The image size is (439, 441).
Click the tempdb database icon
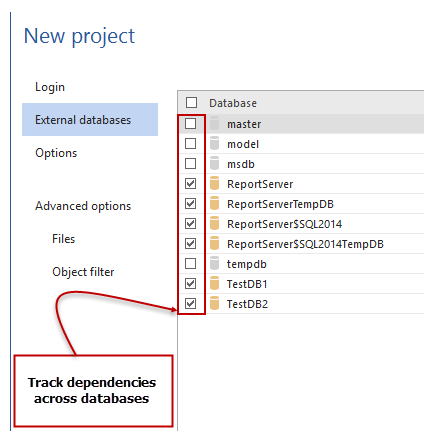[215, 263]
